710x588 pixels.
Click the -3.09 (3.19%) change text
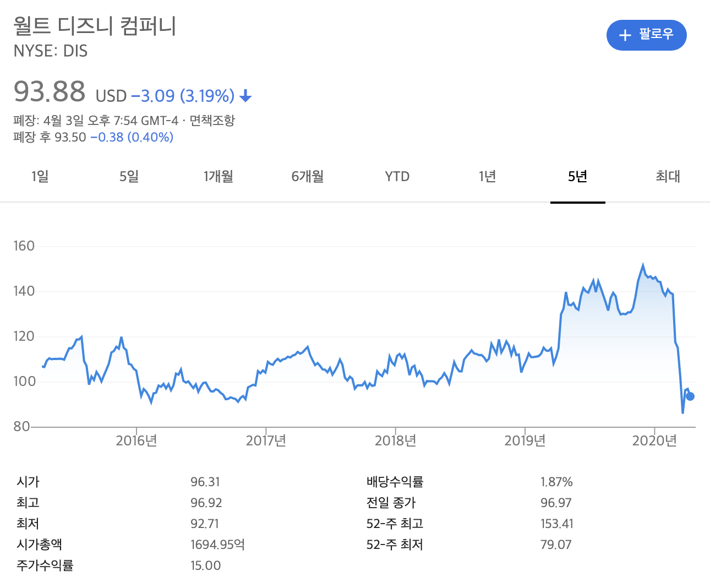coord(183,96)
